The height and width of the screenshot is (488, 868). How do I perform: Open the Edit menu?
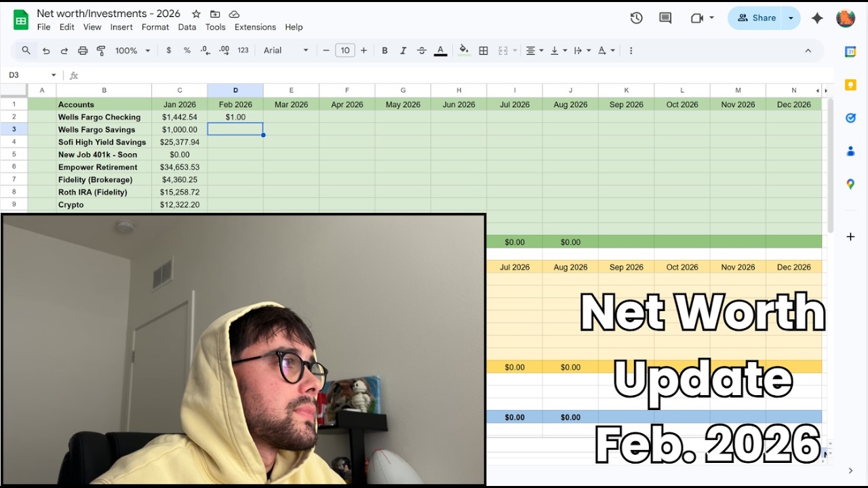[x=66, y=27]
